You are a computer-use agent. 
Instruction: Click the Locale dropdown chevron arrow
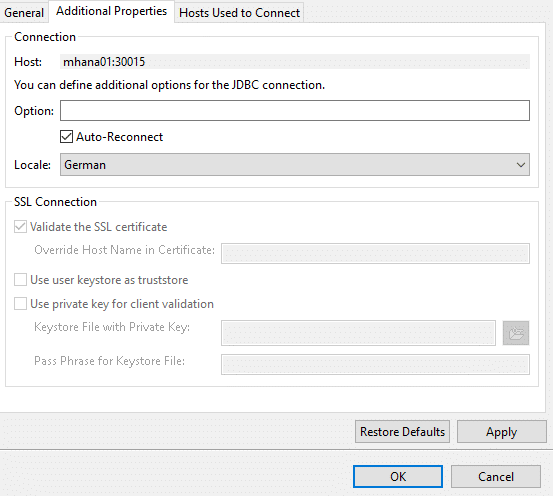coord(521,165)
